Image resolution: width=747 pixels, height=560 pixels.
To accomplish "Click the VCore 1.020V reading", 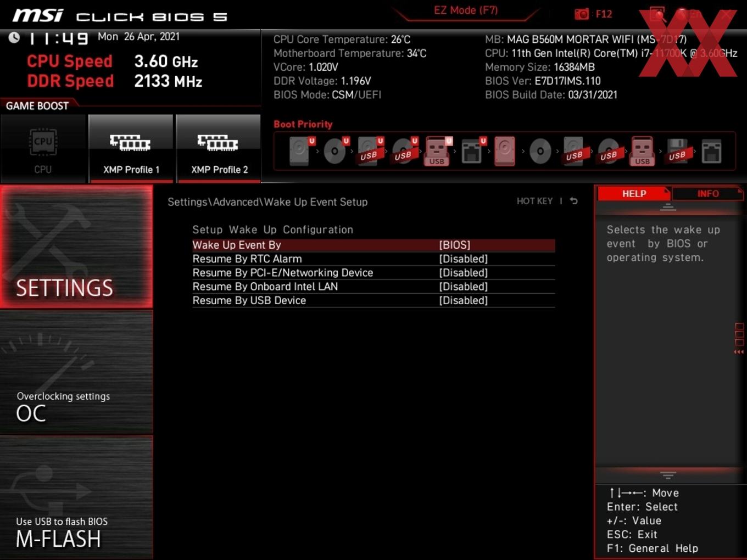I will 306,67.
